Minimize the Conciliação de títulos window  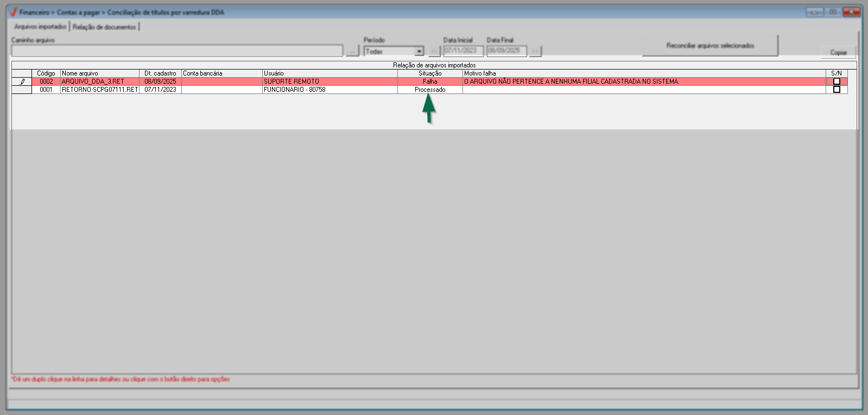pyautogui.click(x=814, y=12)
